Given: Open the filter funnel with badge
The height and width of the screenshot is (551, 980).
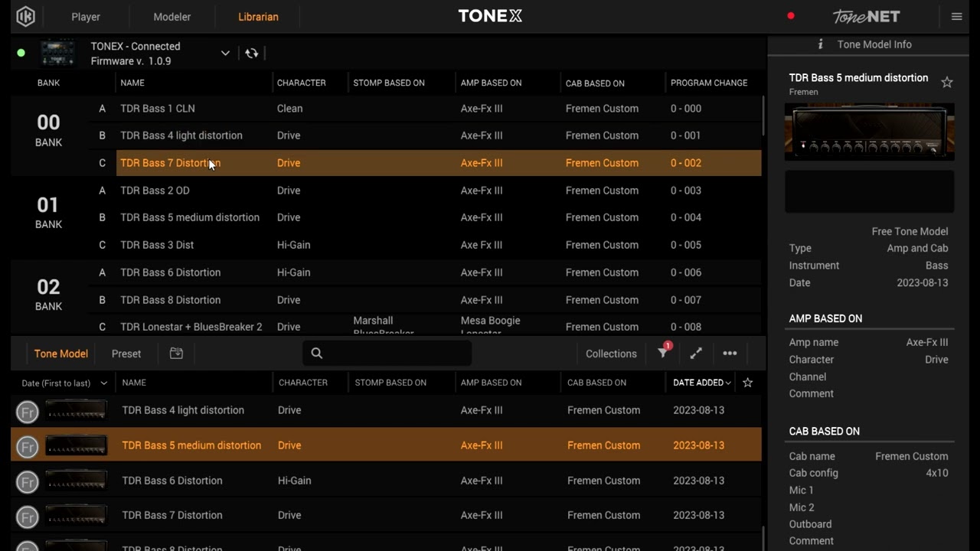Looking at the screenshot, I should (x=664, y=352).
